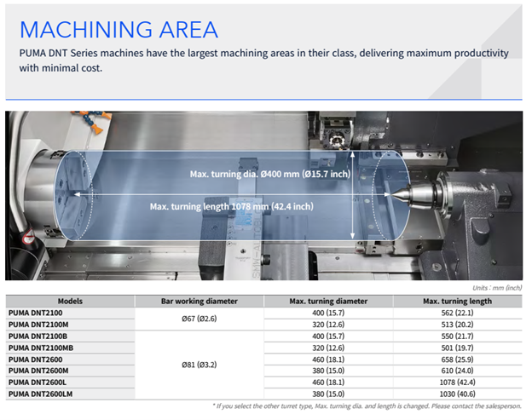Select 400 (15.7) in the DNT2100 row

pos(328,313)
